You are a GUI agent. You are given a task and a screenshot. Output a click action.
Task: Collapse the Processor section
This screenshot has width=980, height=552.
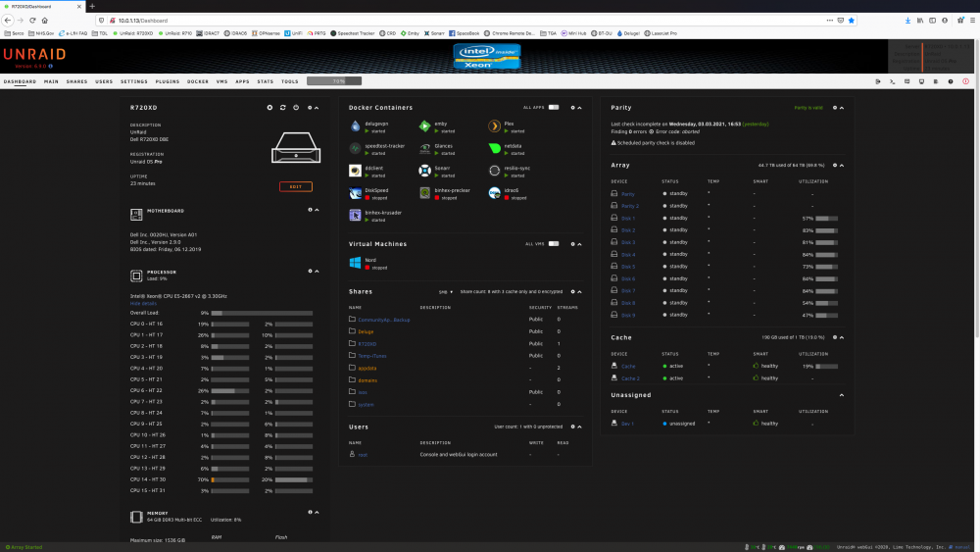coord(317,272)
